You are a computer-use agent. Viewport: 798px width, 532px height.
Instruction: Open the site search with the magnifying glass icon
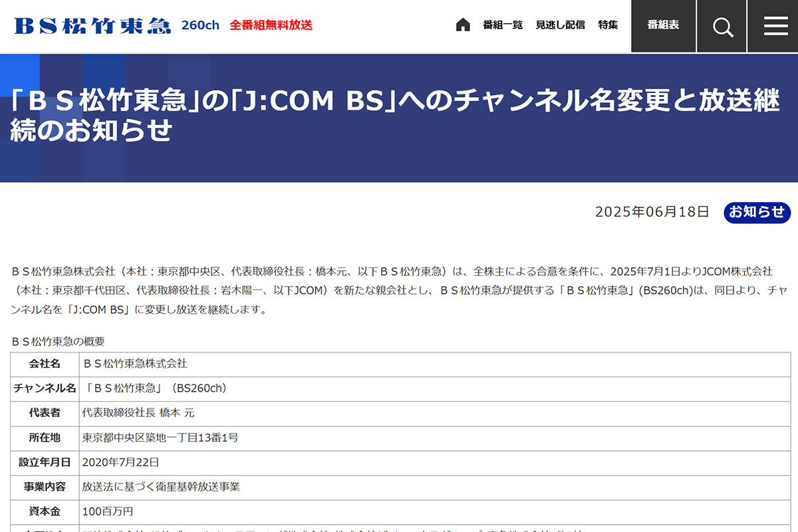point(721,26)
